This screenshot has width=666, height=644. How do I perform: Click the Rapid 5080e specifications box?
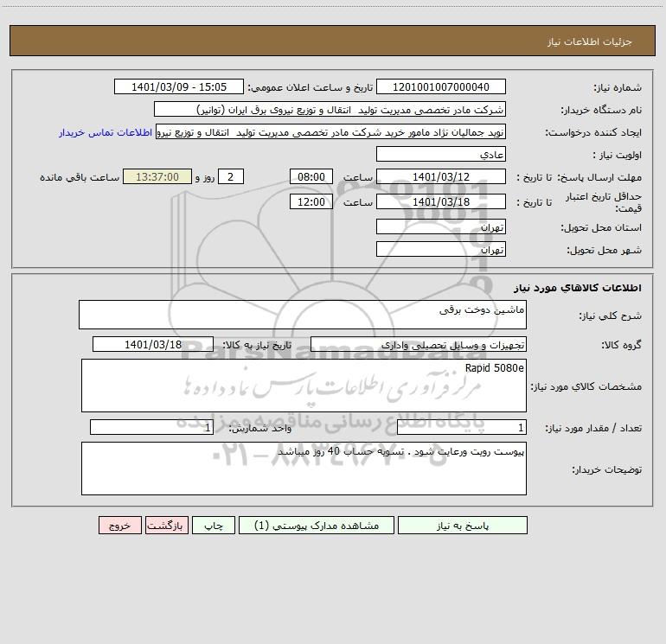pos(304,386)
